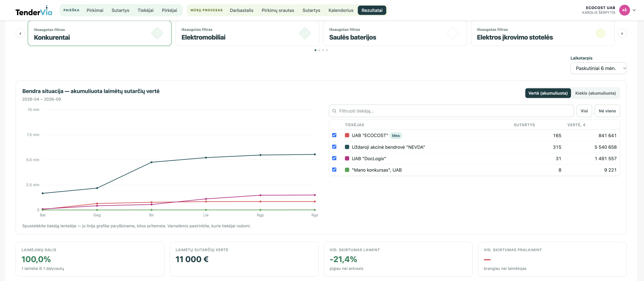Uncheck UAB "ECOCOST" supplier
Screen dimensions: 644x281
click(334, 135)
